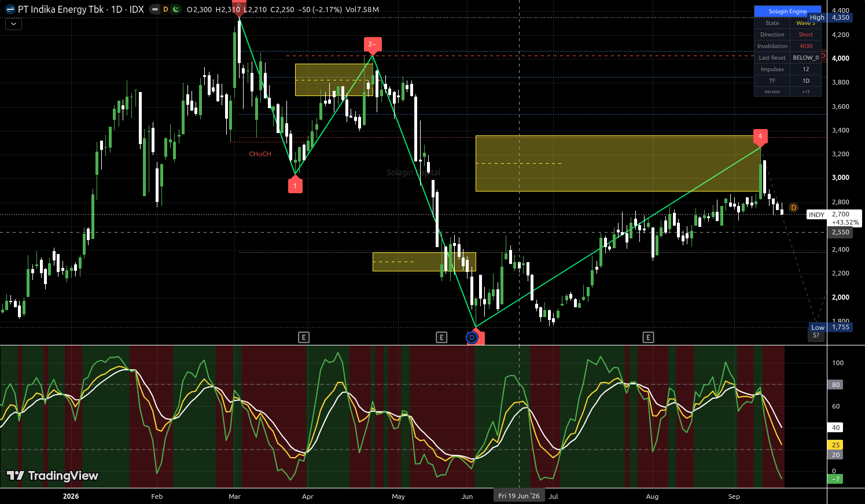Image resolution: width=865 pixels, height=504 pixels.
Task: Click the TF 1D value in the table
Action: pos(806,81)
